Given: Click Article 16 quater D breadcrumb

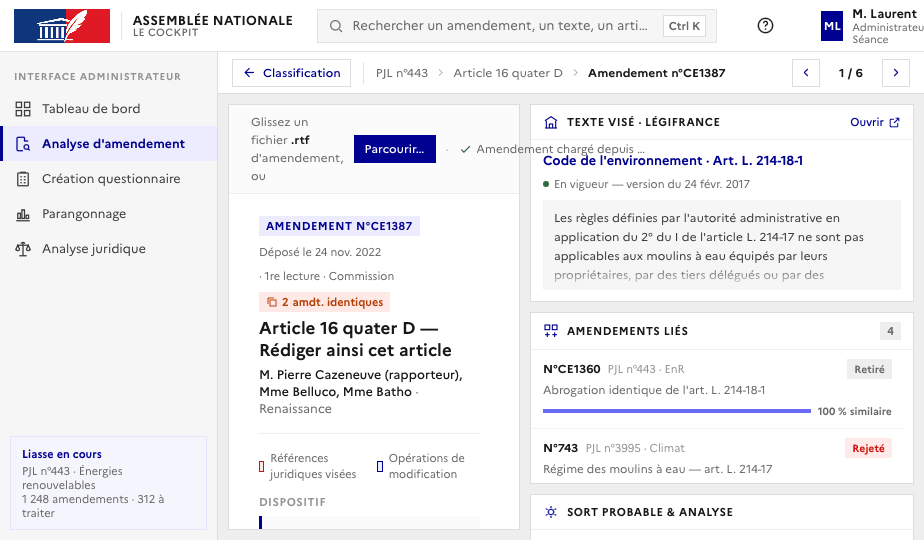Looking at the screenshot, I should point(508,73).
